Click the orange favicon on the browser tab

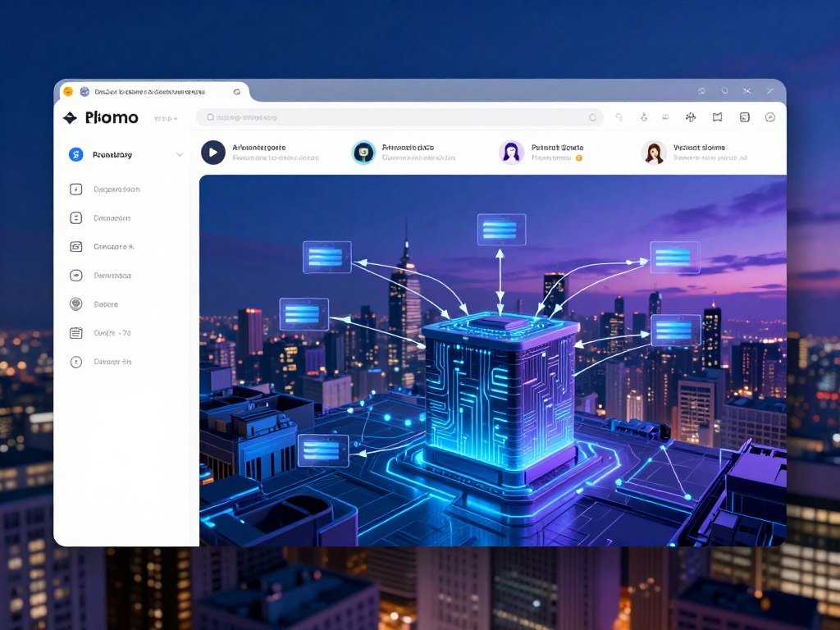(x=68, y=92)
